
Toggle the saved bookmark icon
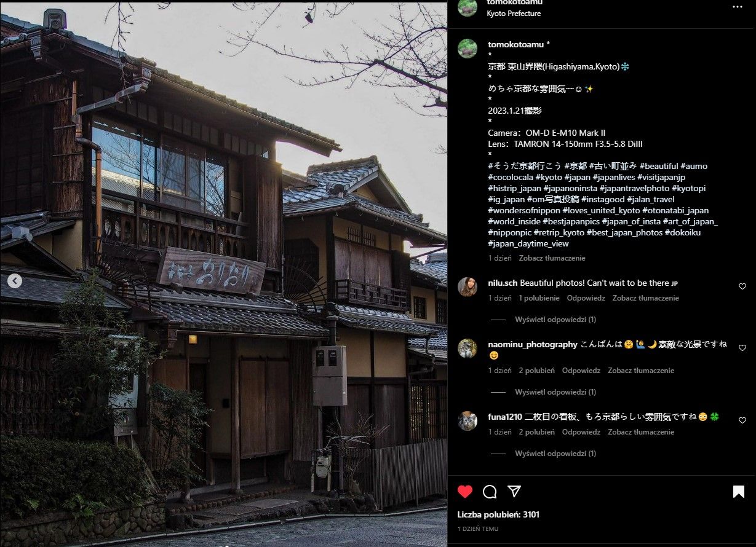739,492
